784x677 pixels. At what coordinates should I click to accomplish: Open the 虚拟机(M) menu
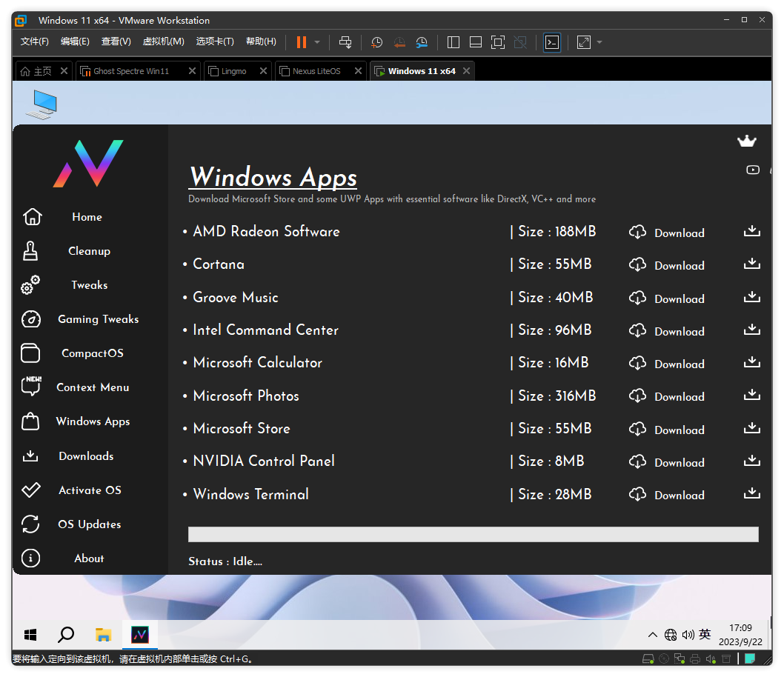[x=163, y=41]
